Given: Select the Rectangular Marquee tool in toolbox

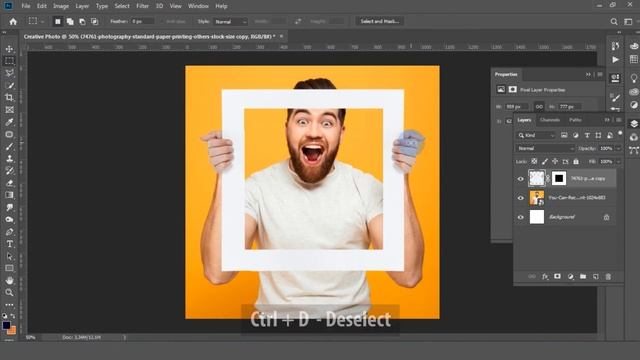Looking at the screenshot, I should [x=9, y=61].
